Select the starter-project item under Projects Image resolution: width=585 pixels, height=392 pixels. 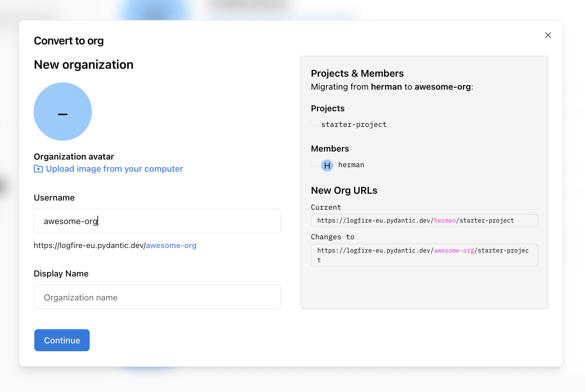tap(354, 124)
